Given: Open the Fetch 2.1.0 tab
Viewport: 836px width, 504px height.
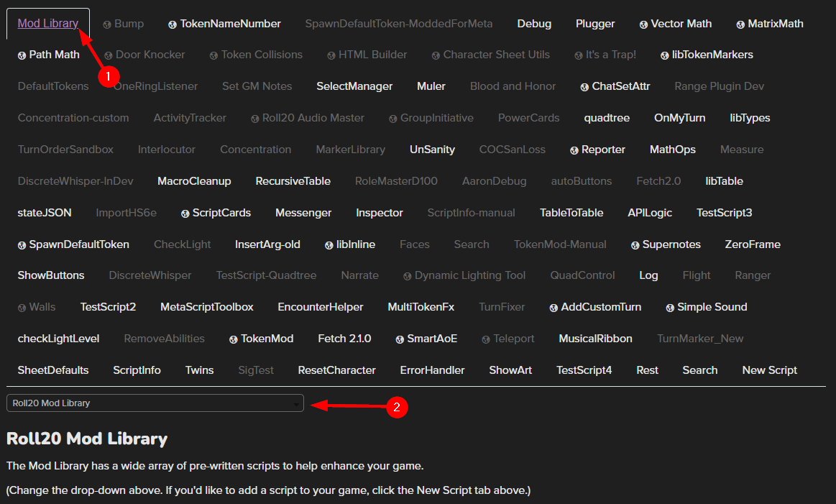Looking at the screenshot, I should (x=344, y=338).
